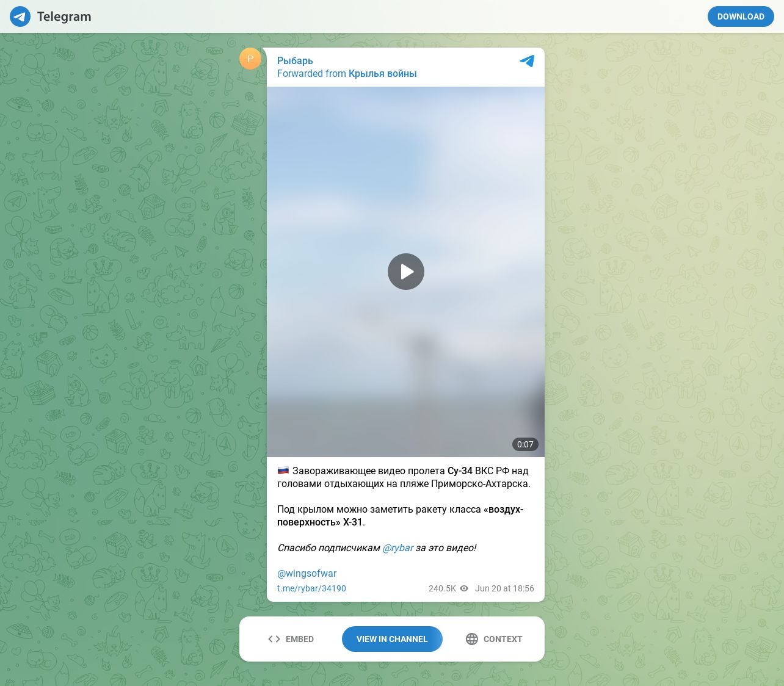Click the blue DOWNLOAD button

coord(741,16)
